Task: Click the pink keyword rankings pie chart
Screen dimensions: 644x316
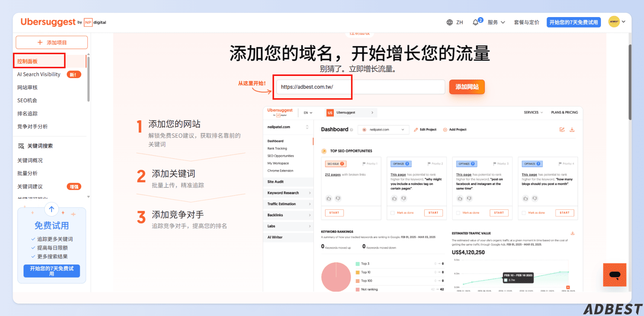Action: (x=336, y=277)
